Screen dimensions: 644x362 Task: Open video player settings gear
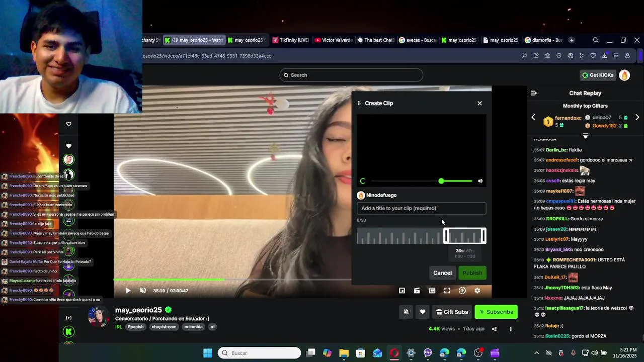pos(477,291)
